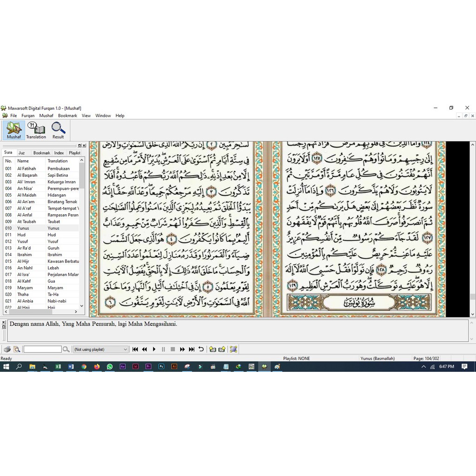
Task: Skip to the last track button
Action: pos(192,349)
